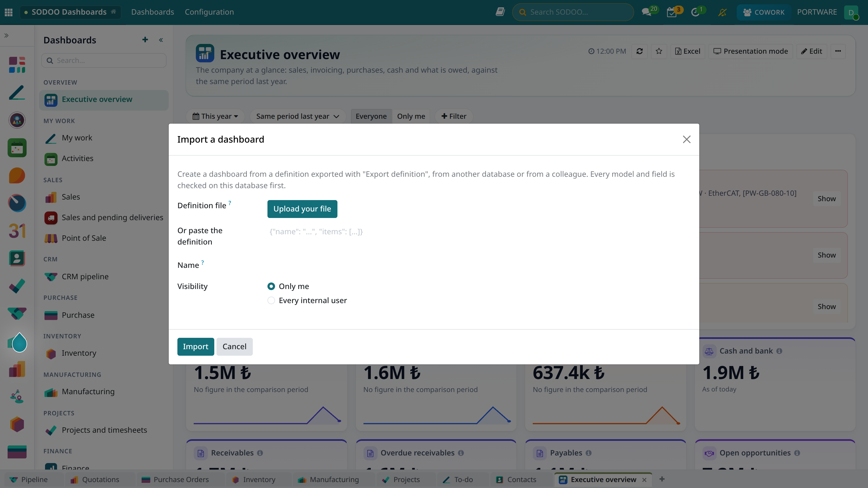868x488 pixels.
Task: Click the info icon next to Receivables
Action: tap(260, 453)
